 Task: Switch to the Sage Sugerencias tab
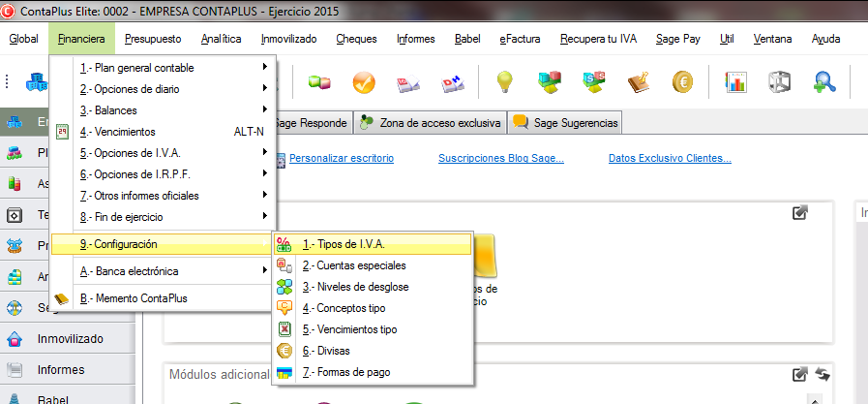tap(565, 123)
